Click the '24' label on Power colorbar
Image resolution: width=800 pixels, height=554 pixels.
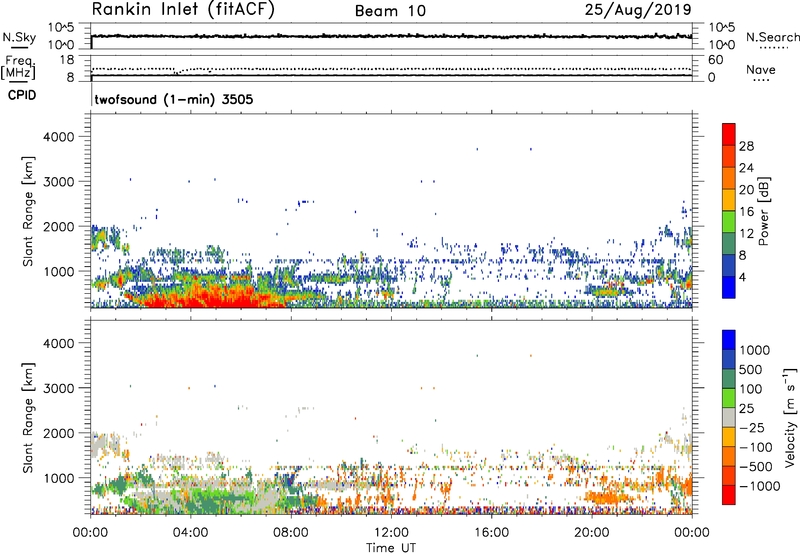pyautogui.click(x=746, y=168)
